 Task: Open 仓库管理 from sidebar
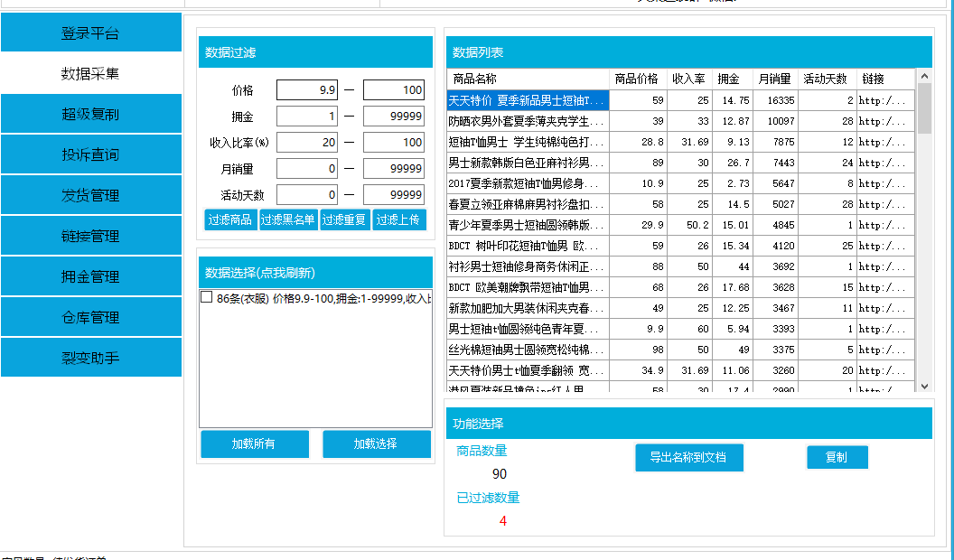(90, 316)
